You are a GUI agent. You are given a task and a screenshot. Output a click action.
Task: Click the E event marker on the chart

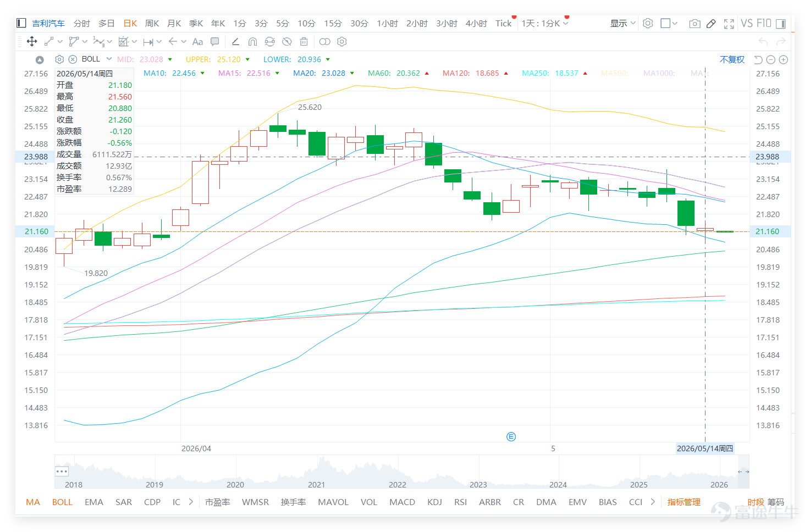tap(511, 437)
